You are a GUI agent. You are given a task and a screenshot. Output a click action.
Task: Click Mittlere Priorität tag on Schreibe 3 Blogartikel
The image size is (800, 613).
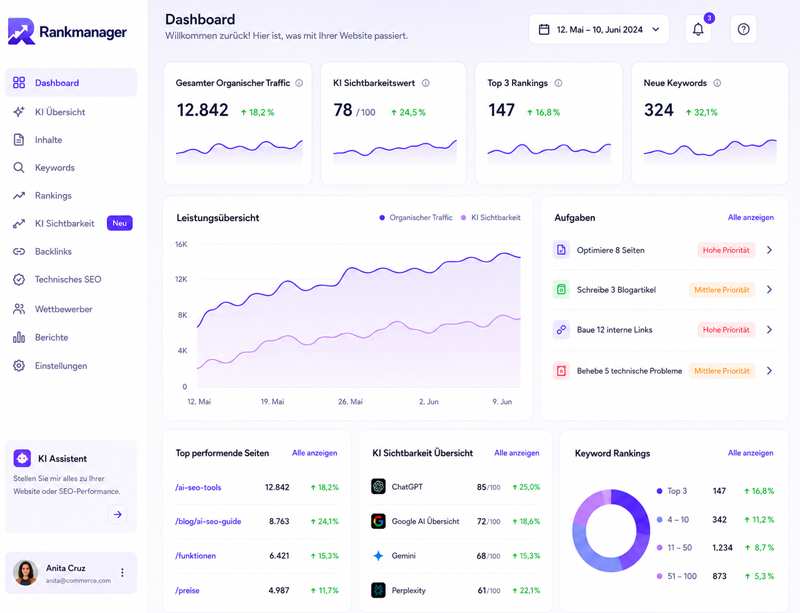pyautogui.click(x=721, y=289)
